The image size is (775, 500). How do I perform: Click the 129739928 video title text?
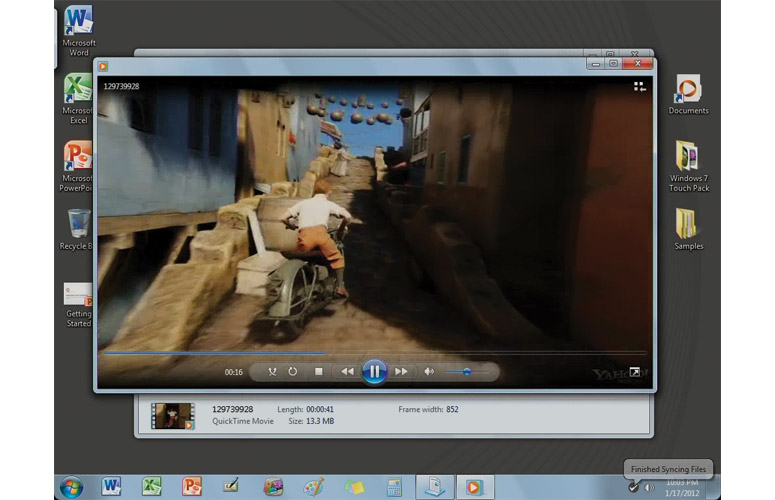121,86
